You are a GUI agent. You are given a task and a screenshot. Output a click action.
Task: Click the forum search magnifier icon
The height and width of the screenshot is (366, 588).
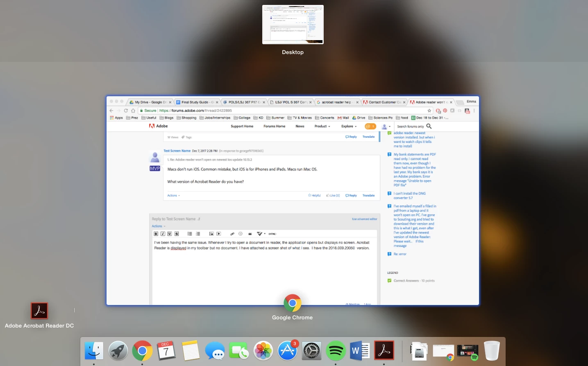429,126
